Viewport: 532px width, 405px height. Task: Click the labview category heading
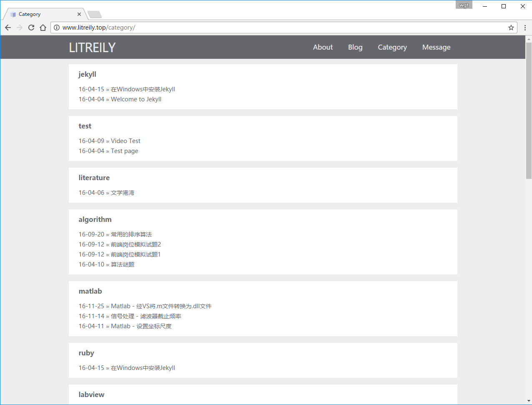91,395
